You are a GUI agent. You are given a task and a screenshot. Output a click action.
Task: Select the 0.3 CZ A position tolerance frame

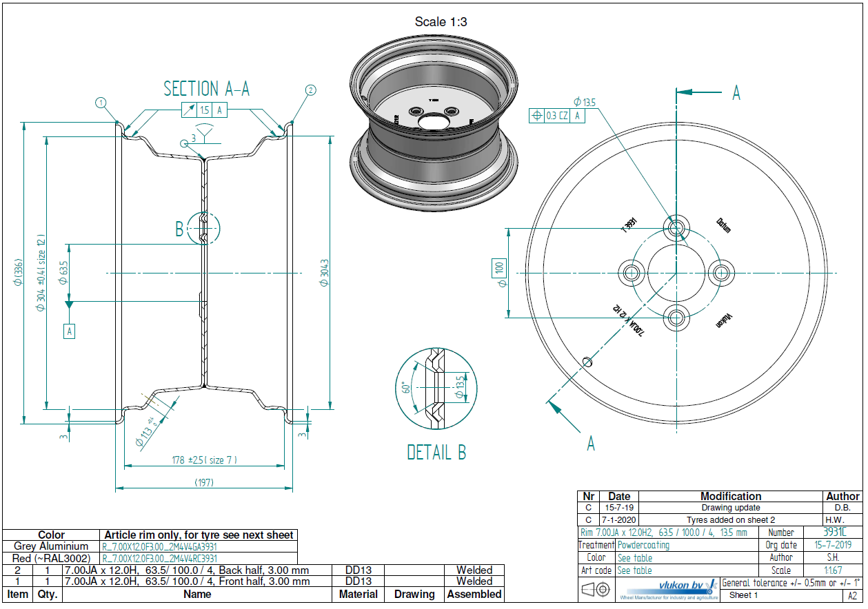point(557,116)
